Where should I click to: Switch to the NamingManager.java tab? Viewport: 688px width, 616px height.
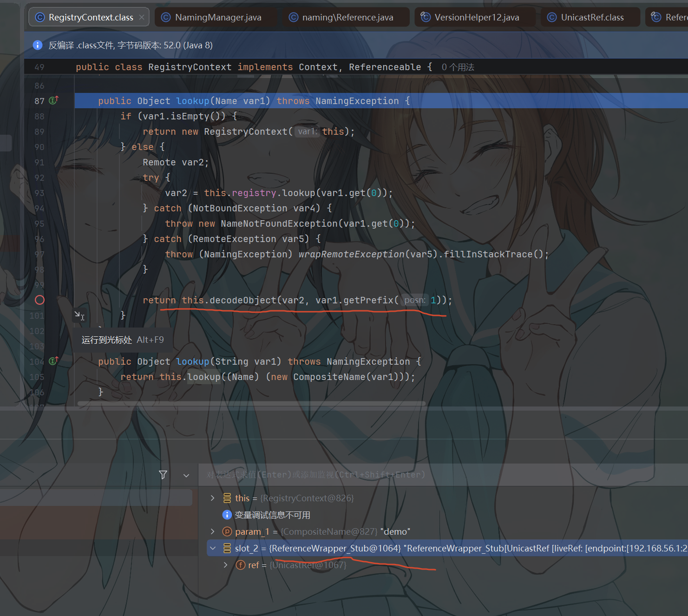click(211, 17)
